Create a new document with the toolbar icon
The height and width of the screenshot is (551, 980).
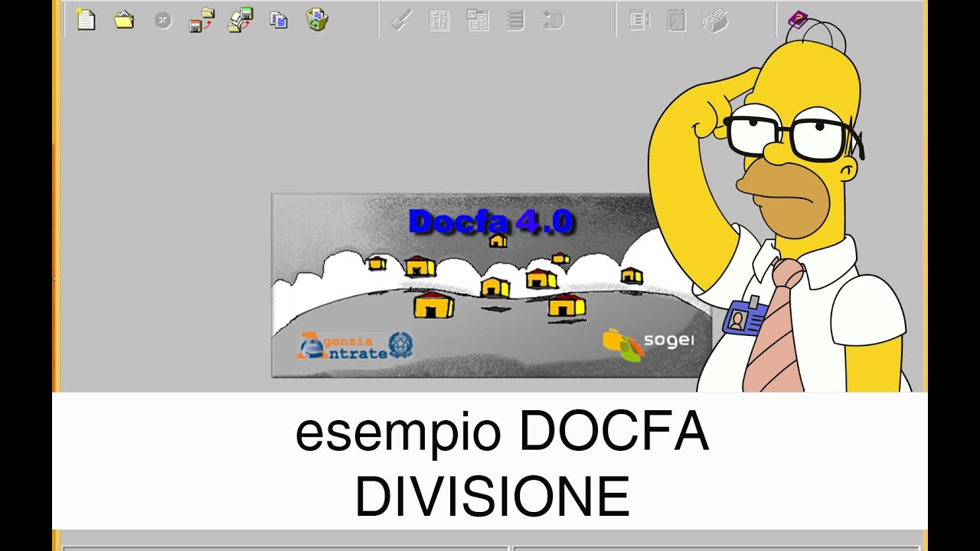click(86, 19)
